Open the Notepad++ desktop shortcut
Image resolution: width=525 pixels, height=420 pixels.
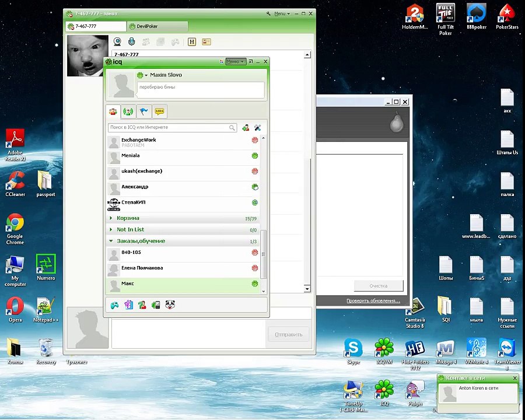point(46,310)
